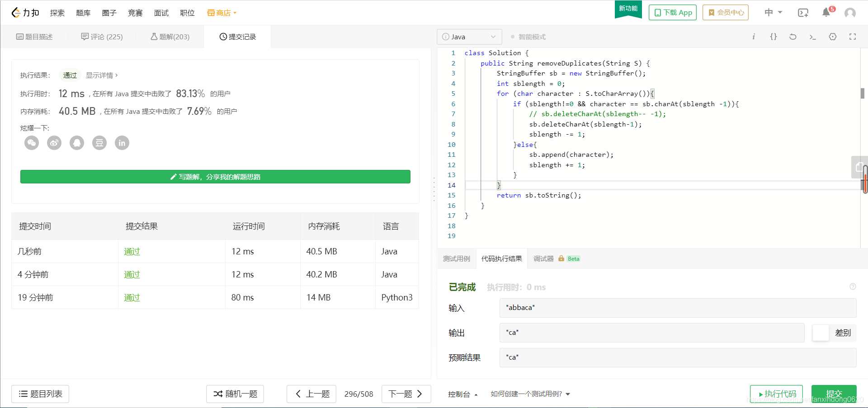The image size is (868, 408).
Task: Expand 如何创建一个测试用例 help dropdown
Action: click(530, 394)
